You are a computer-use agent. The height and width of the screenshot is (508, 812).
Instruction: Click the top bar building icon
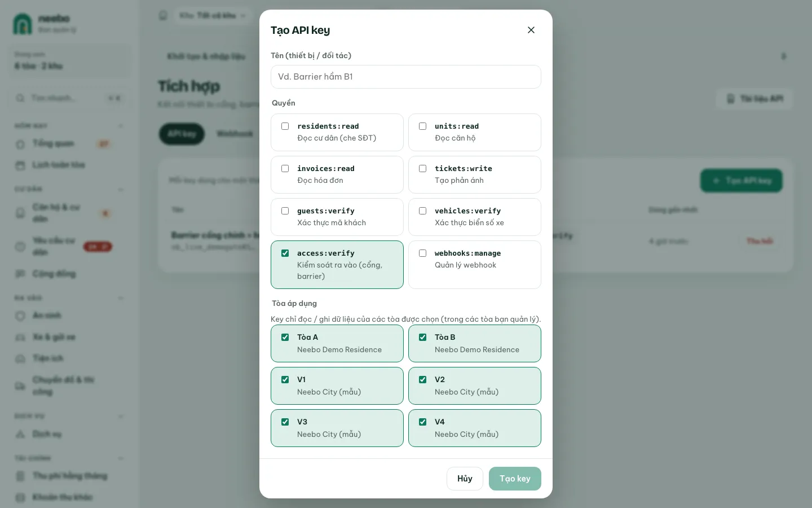tap(163, 15)
